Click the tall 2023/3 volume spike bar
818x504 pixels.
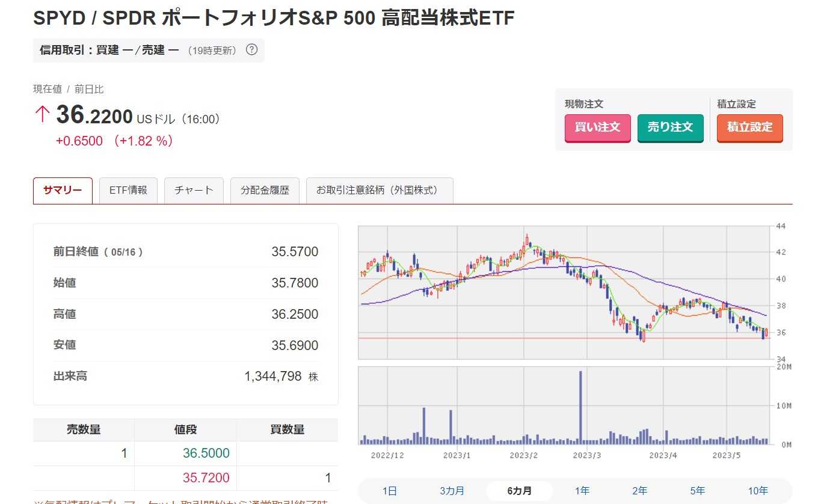(x=580, y=407)
